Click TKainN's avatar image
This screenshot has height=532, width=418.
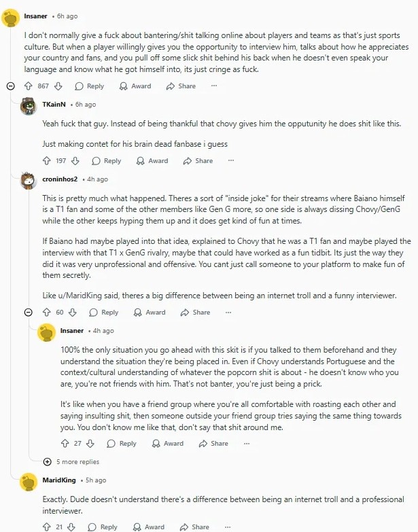click(29, 106)
